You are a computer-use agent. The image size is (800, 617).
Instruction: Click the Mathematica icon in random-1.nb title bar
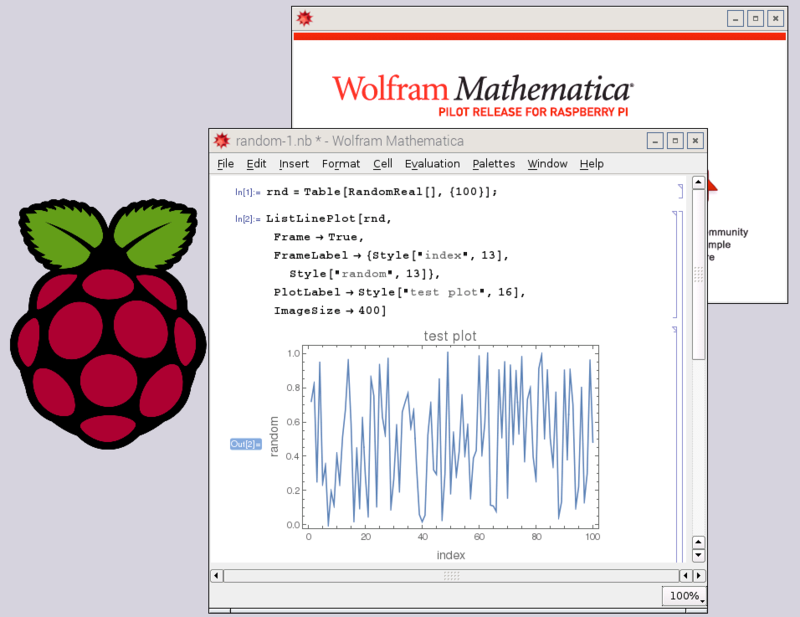222,140
